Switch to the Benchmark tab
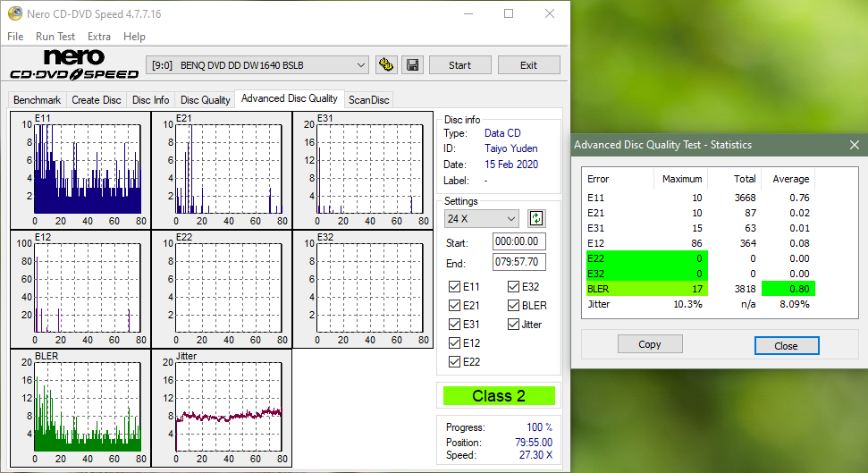868x473 pixels. pyautogui.click(x=37, y=100)
